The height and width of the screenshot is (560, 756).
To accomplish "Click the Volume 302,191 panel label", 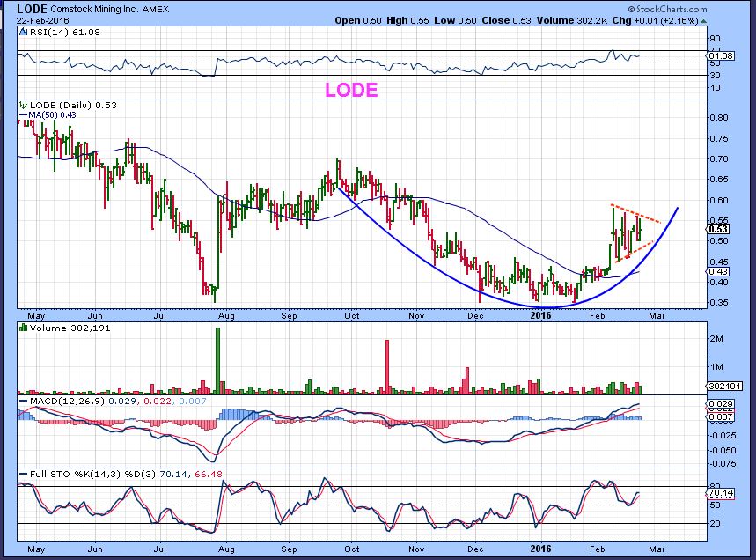I will [70, 328].
